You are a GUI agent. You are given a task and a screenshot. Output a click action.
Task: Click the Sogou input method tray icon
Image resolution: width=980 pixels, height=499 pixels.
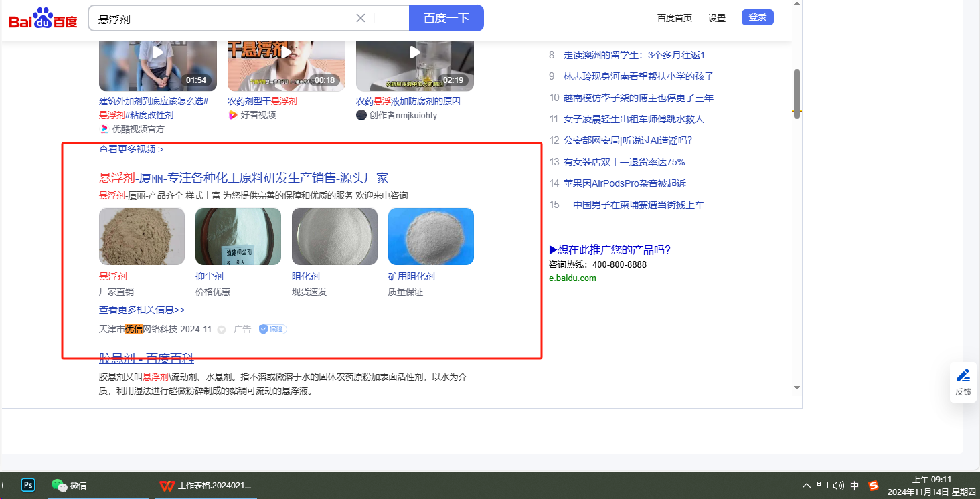point(874,486)
